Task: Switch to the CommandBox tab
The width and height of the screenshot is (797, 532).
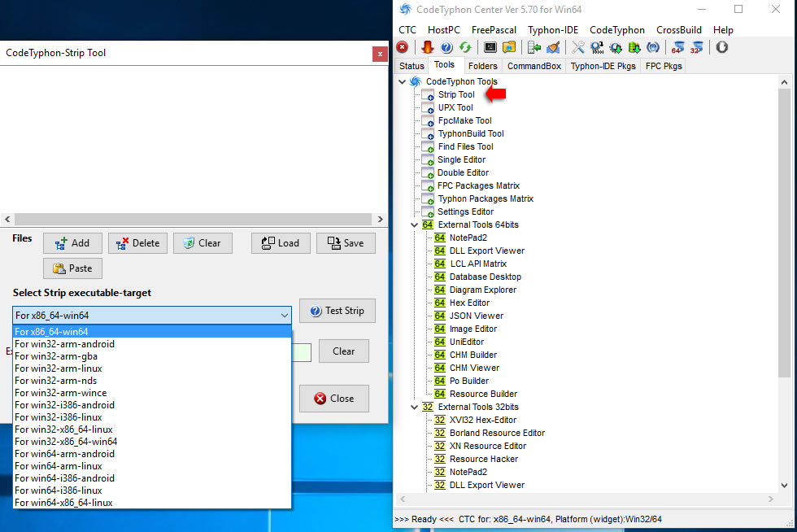Action: tap(534, 66)
